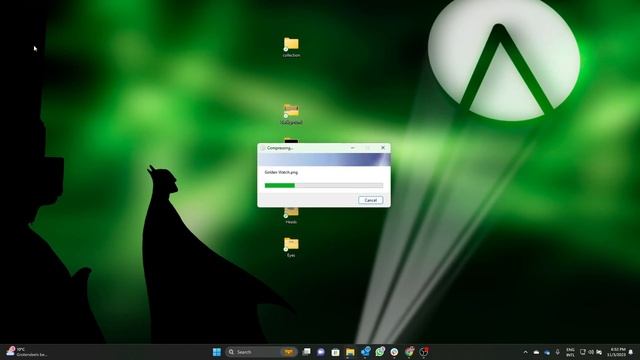Screen dimensions: 640x360
Task: Click the taskbar Search box
Action: click(262, 352)
